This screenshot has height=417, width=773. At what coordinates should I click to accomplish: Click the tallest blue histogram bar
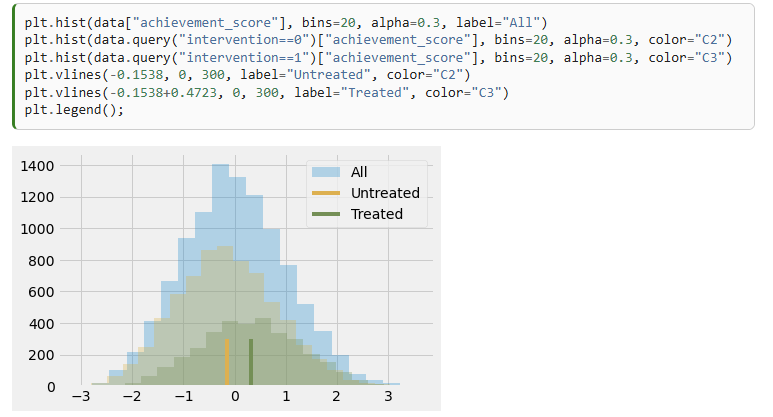tap(220, 275)
